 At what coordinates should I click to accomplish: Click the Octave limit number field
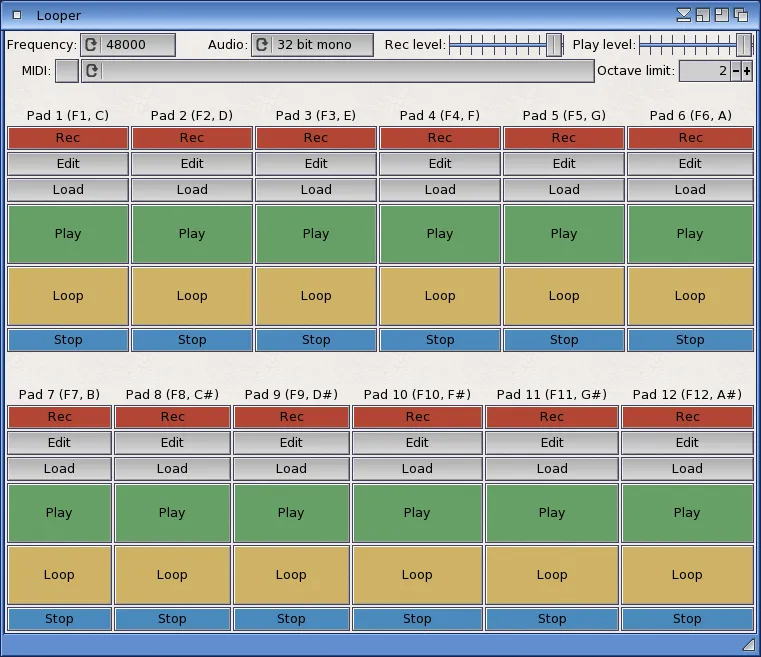[x=705, y=71]
